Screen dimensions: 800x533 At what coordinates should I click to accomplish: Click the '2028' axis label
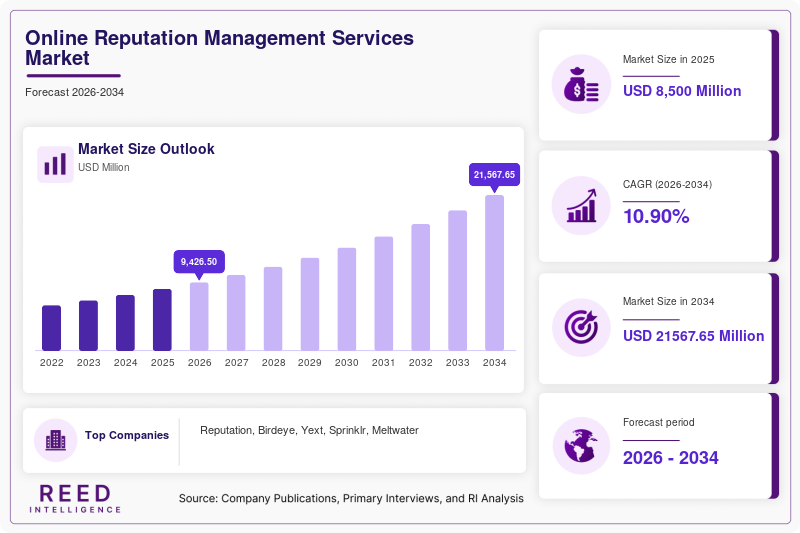[x=273, y=363]
